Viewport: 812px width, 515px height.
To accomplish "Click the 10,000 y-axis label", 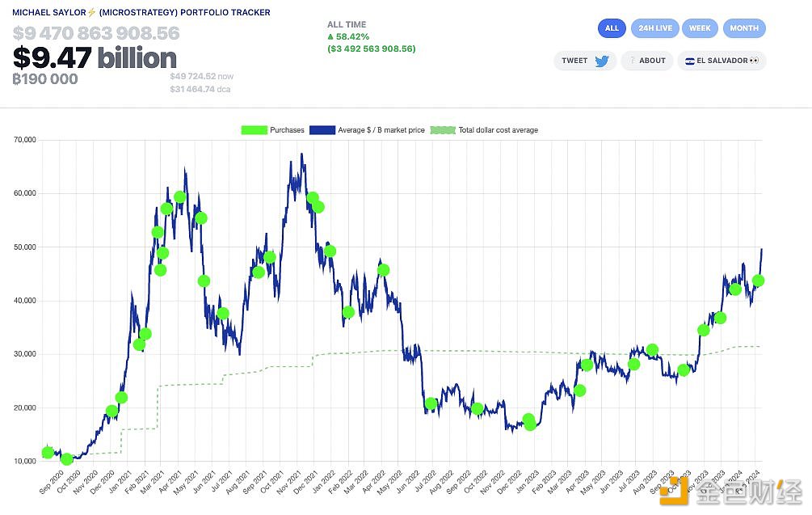I will click(24, 461).
